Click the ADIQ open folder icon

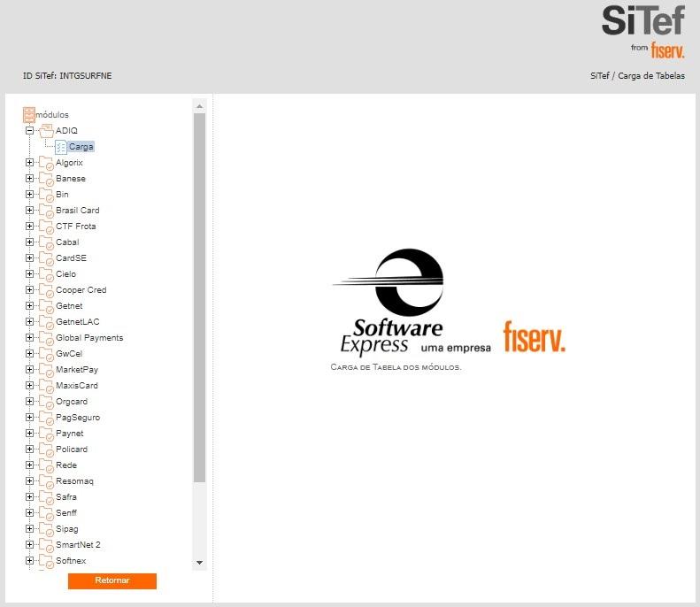46,131
